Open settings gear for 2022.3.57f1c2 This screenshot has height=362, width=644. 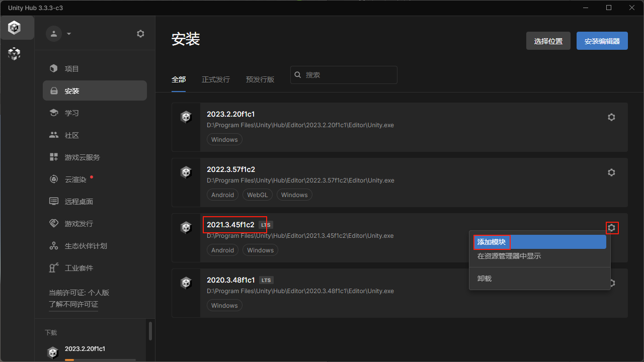click(x=611, y=172)
